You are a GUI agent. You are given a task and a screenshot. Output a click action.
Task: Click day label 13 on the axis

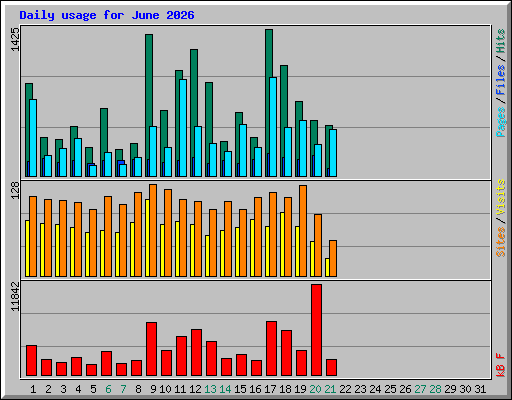[210, 389]
